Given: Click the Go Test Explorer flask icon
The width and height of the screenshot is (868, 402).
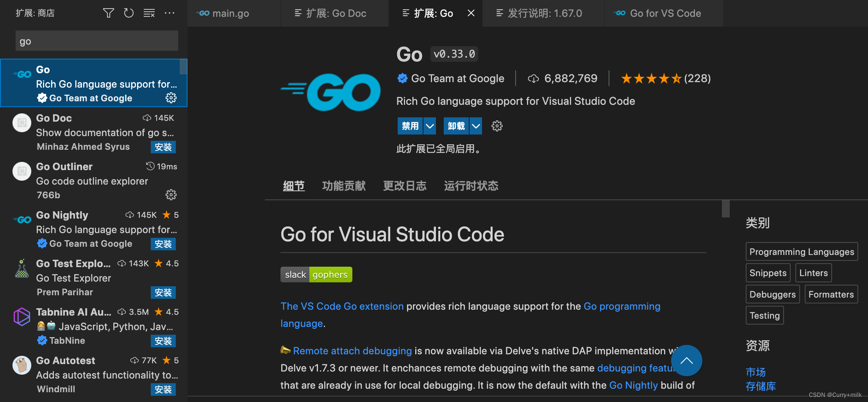Looking at the screenshot, I should 22,268.
